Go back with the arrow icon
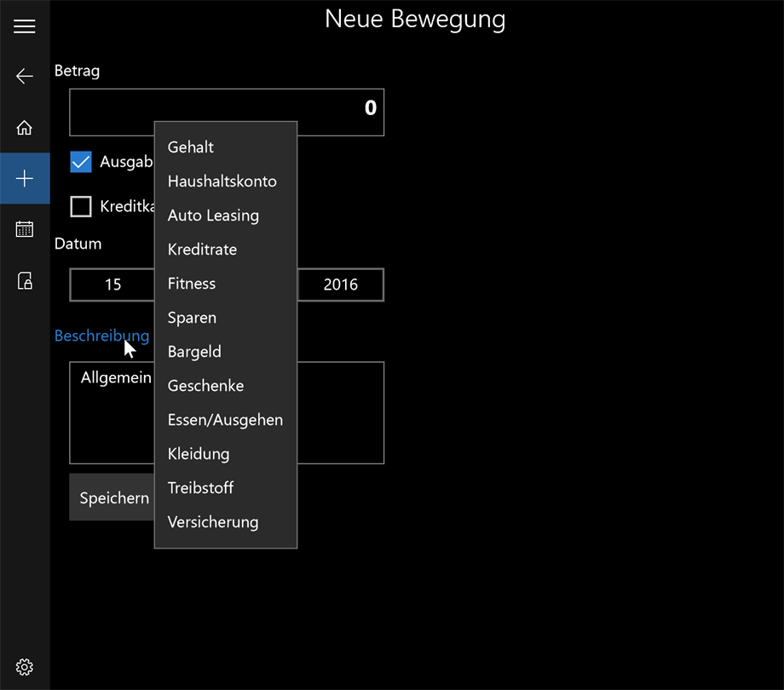784x690 pixels. click(25, 76)
